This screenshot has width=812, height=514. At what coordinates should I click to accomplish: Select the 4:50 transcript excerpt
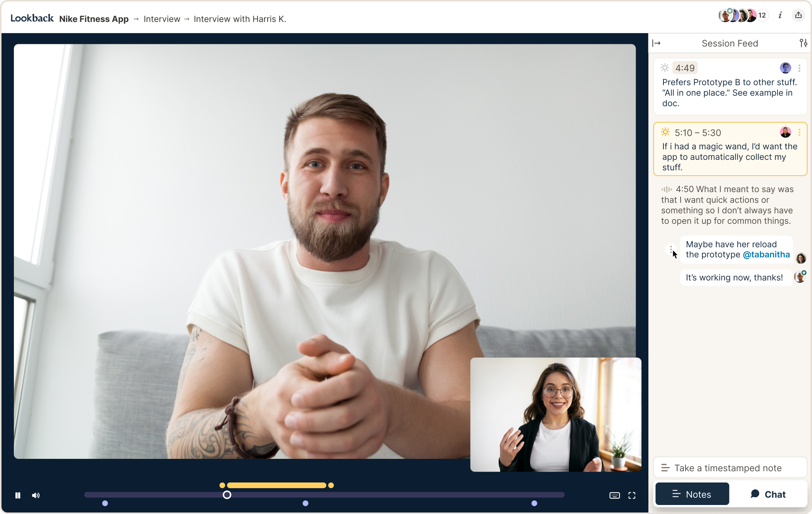[x=727, y=205]
